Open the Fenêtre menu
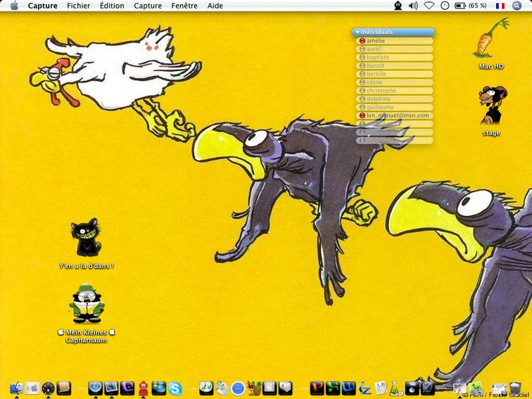Screen dimensions: 532x399 (184, 6)
